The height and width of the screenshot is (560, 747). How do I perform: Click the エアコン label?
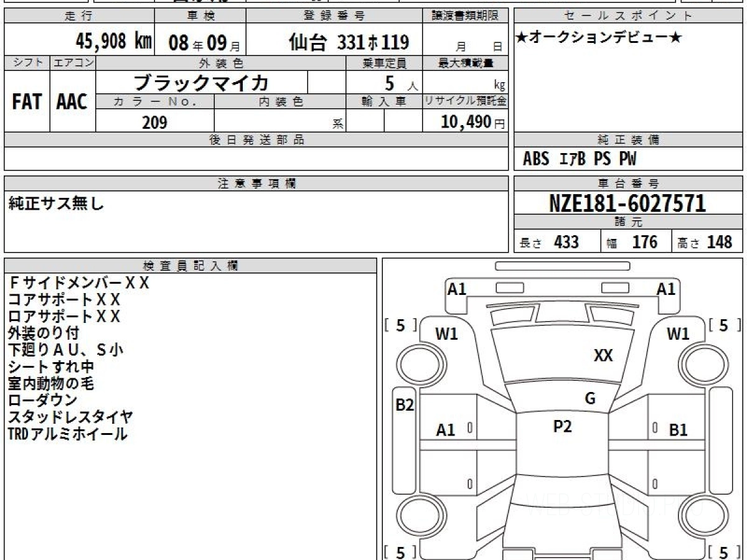point(73,63)
